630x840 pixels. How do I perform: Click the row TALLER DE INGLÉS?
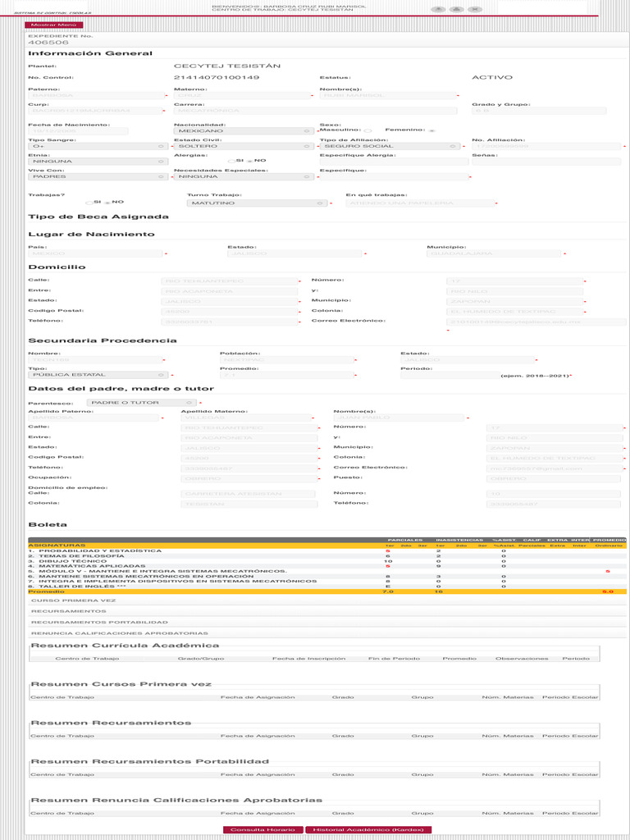pyautogui.click(x=326, y=586)
